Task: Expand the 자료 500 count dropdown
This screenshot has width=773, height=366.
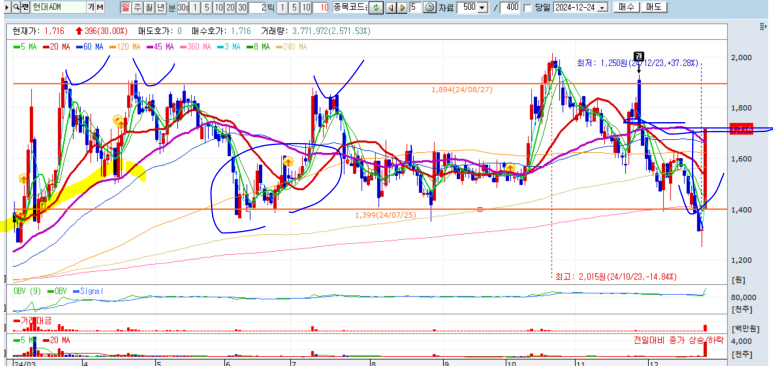Action: pyautogui.click(x=482, y=8)
